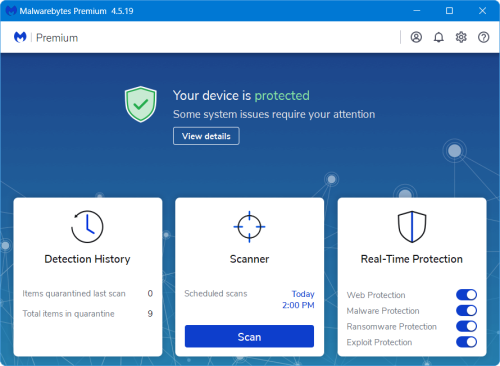Switch off Exploit Protection
500x366 pixels.
[x=466, y=342]
